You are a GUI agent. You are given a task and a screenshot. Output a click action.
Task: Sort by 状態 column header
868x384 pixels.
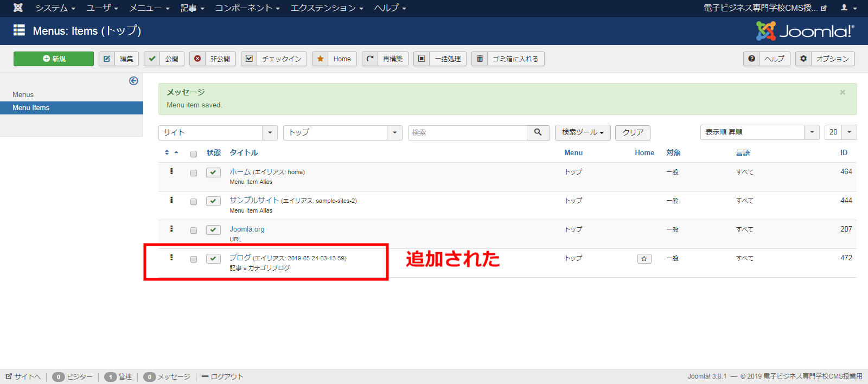[x=213, y=152]
